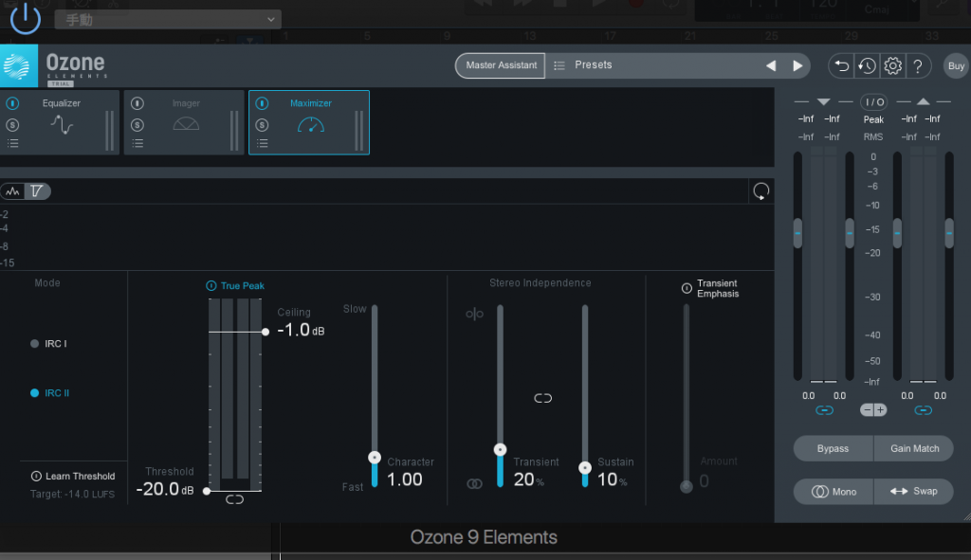Screen dimensions: 971x560
Task: Click the I/O meter button
Action: (873, 102)
